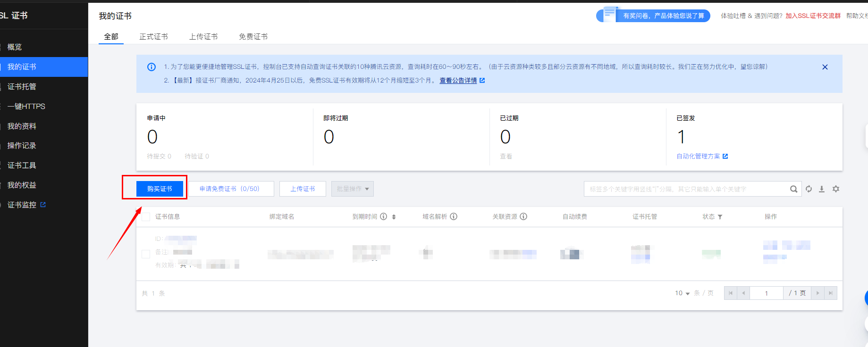Click the search magnifier icon

(793, 189)
